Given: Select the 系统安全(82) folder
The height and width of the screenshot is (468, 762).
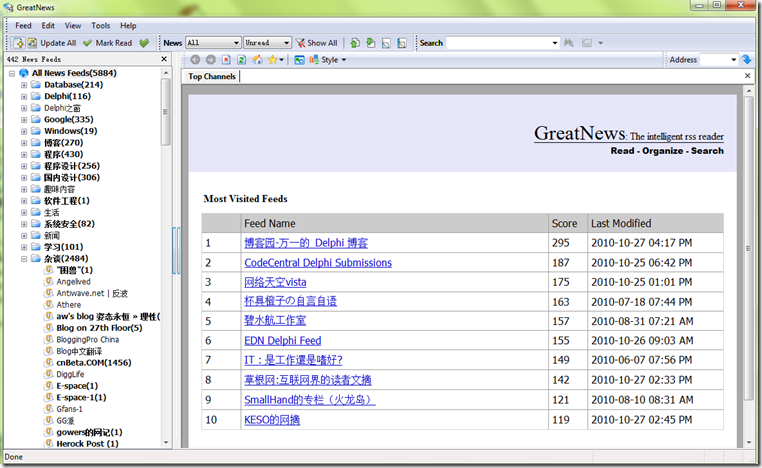Looking at the screenshot, I should (x=69, y=224).
